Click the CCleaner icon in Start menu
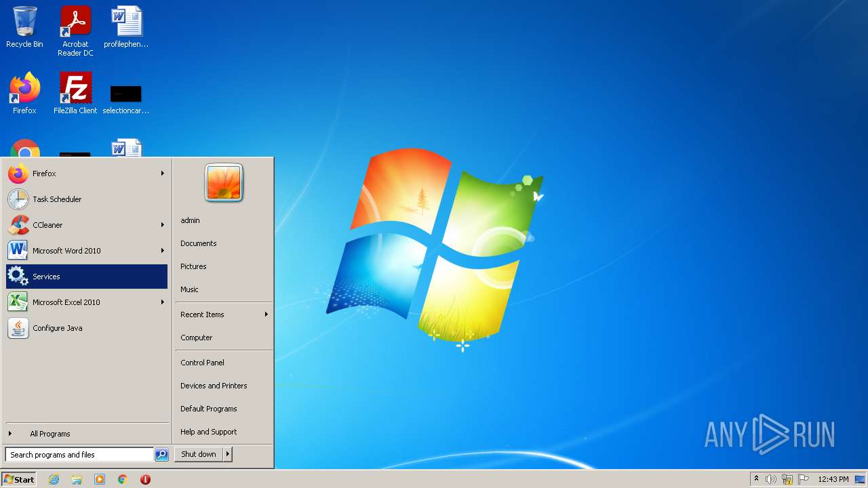The image size is (868, 488). [x=18, y=225]
